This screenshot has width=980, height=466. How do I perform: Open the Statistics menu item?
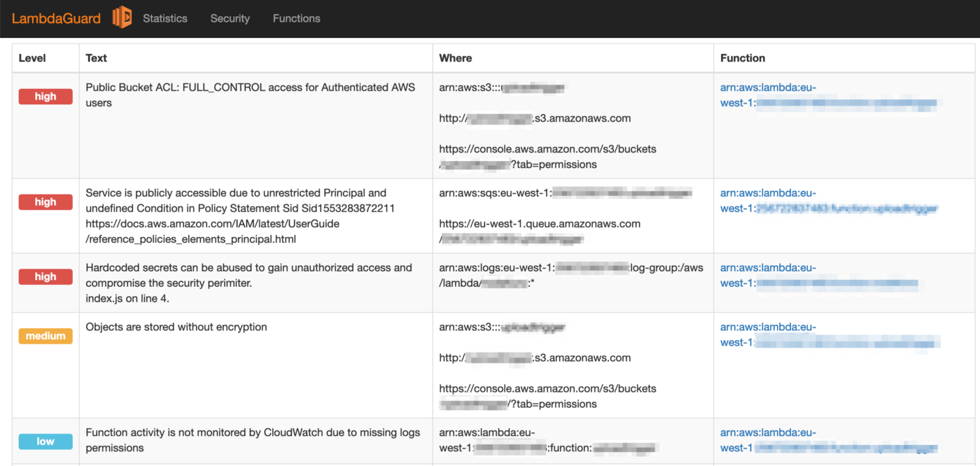(x=165, y=19)
